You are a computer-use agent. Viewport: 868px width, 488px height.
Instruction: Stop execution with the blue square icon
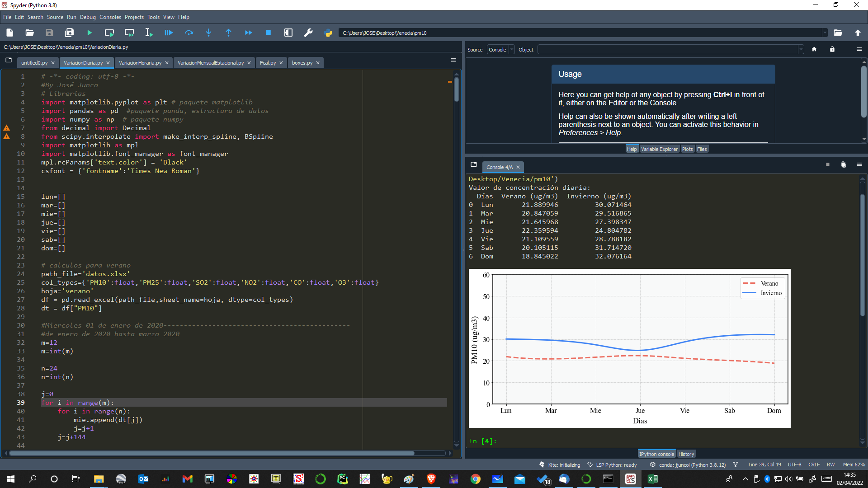[x=269, y=33]
